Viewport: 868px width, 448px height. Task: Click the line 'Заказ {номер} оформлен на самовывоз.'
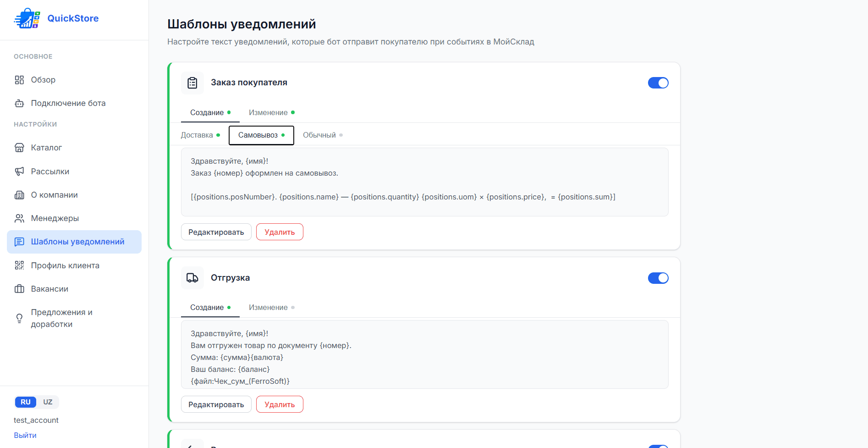pos(264,173)
